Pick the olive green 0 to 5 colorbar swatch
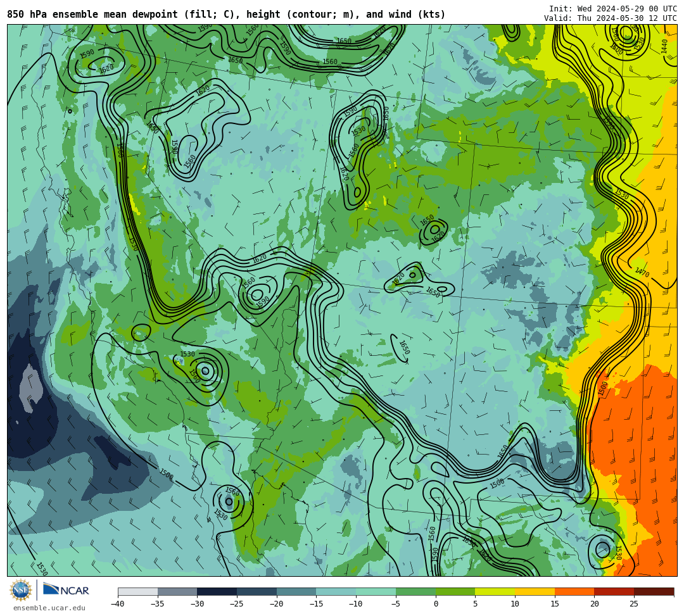684x616 pixels. pos(455,591)
